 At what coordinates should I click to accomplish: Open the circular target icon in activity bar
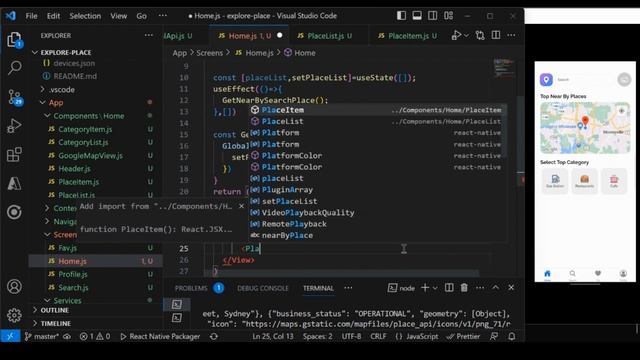(x=14, y=212)
